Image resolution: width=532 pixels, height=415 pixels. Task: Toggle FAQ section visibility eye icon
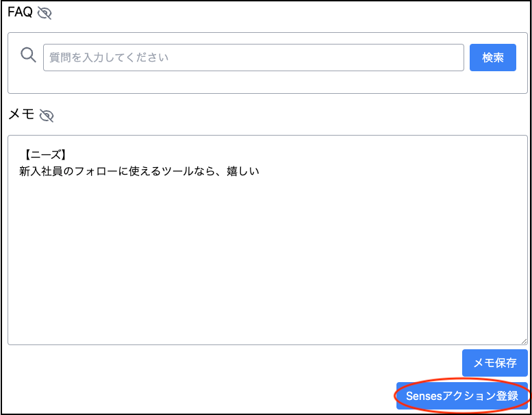pyautogui.click(x=45, y=13)
